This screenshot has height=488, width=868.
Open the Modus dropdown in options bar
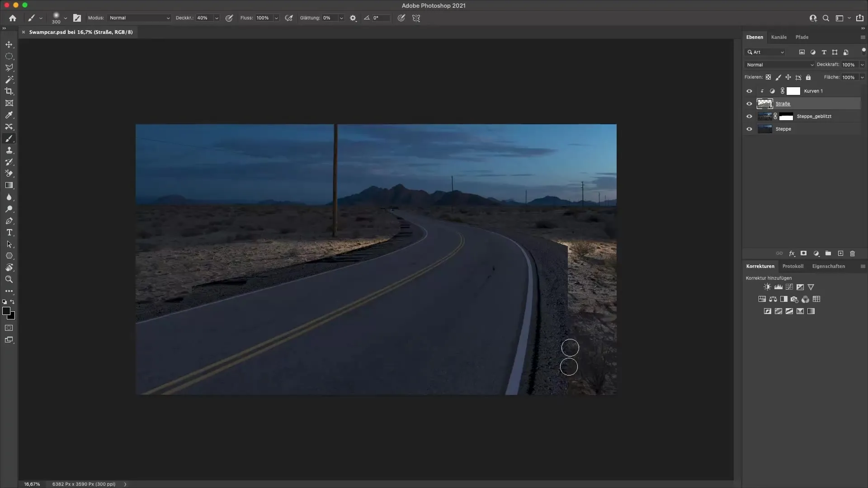[138, 18]
